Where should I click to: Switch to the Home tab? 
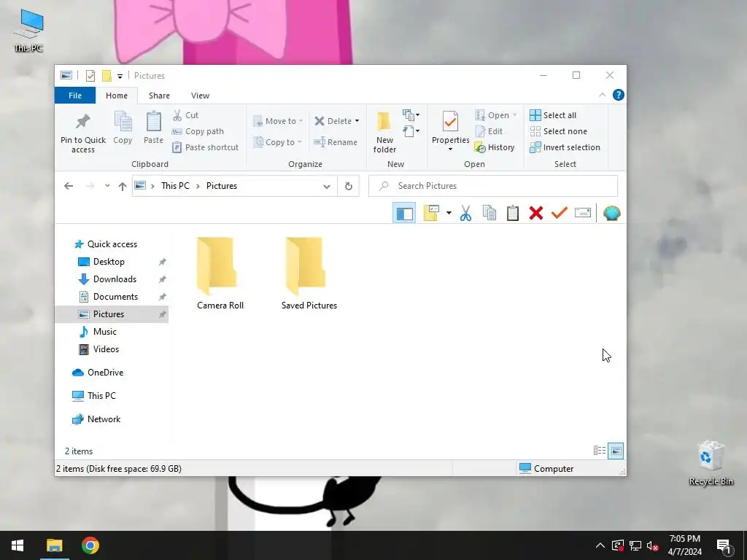pos(117,96)
